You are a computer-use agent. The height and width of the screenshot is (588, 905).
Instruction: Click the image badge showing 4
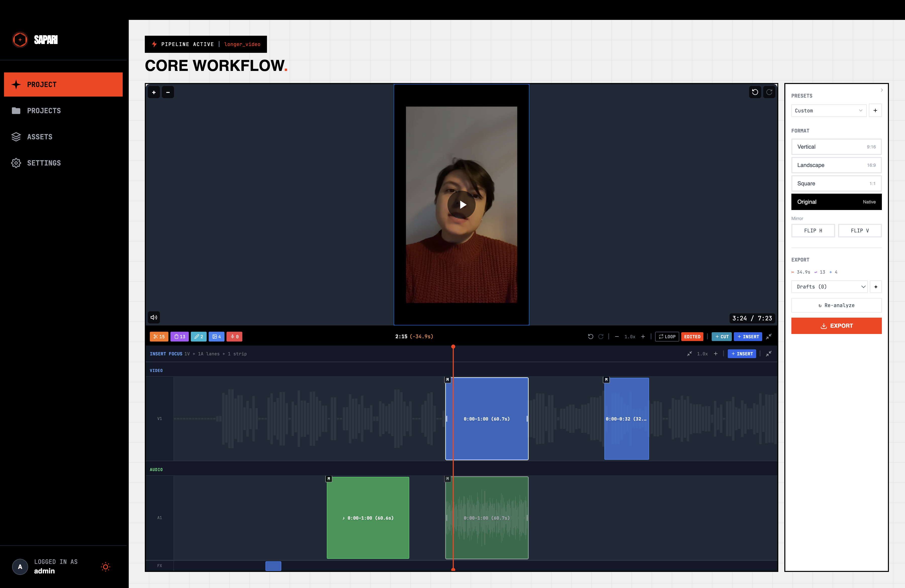(217, 337)
